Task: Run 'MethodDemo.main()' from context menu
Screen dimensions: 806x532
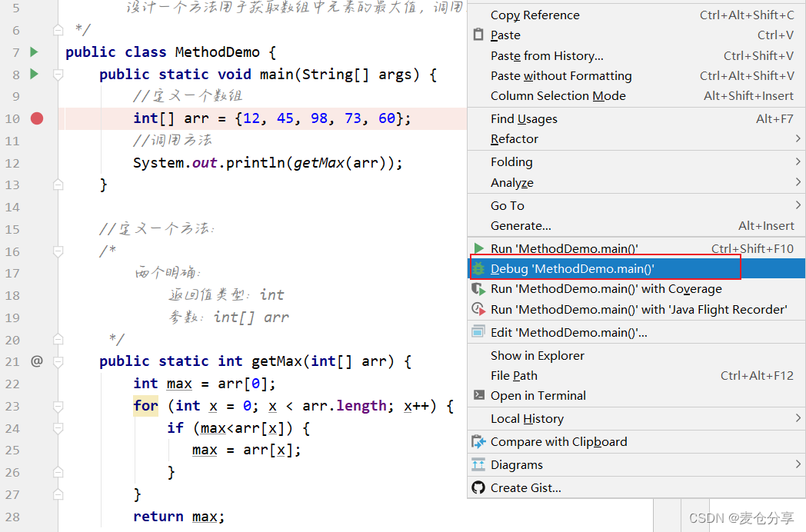Action: coord(636,248)
